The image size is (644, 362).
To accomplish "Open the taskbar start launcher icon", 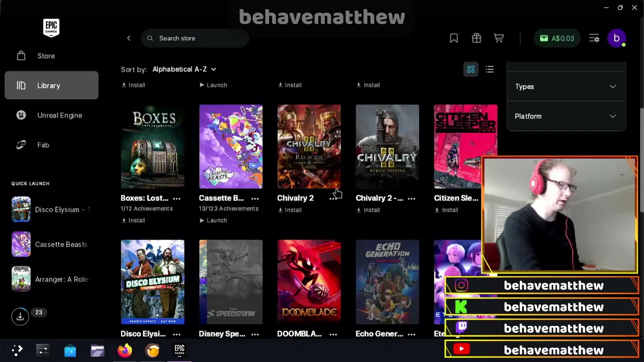I will [x=17, y=350].
